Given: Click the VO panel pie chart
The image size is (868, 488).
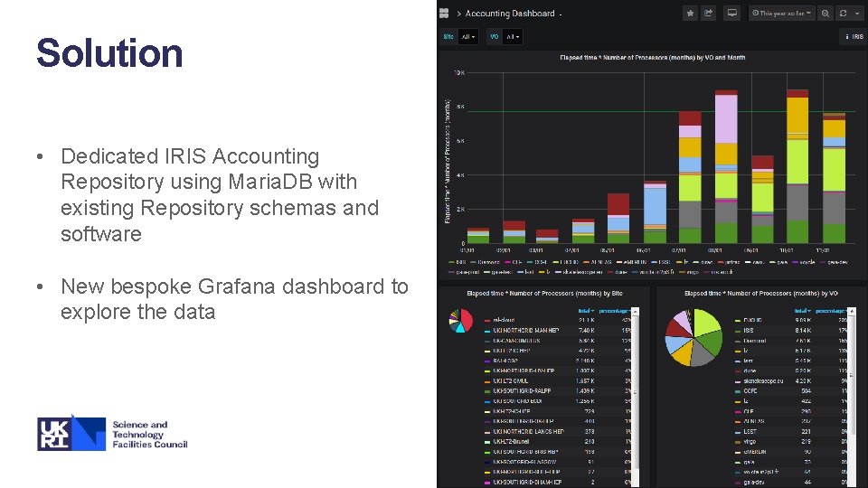Looking at the screenshot, I should pyautogui.click(x=693, y=337).
